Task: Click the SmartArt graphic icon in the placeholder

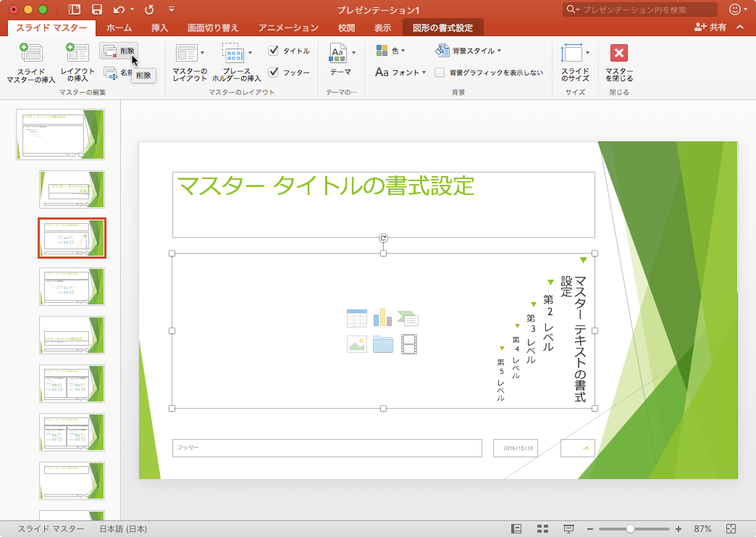Action: pyautogui.click(x=406, y=317)
